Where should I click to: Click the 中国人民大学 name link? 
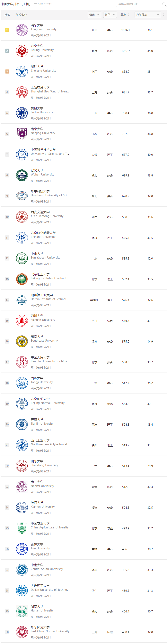tap(40, 357)
